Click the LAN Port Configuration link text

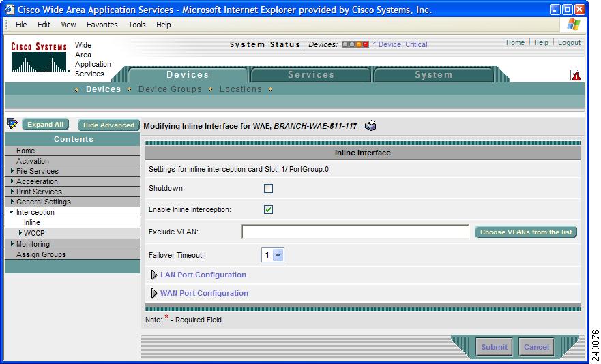tap(203, 275)
